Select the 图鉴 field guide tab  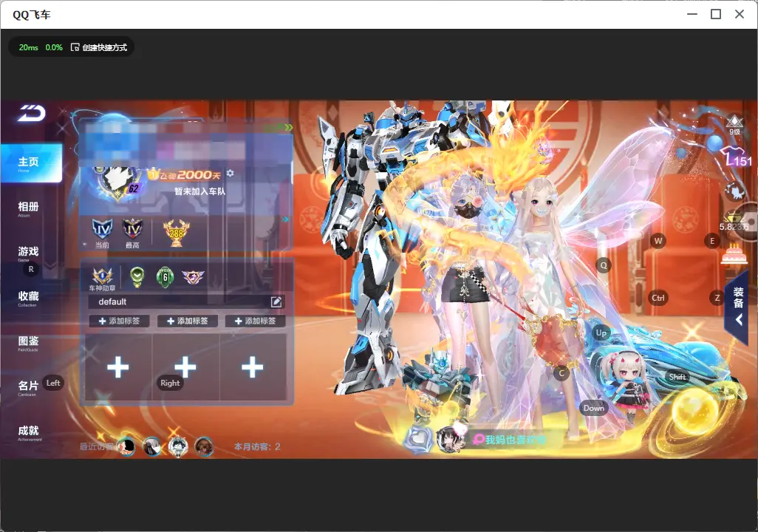pyautogui.click(x=28, y=342)
